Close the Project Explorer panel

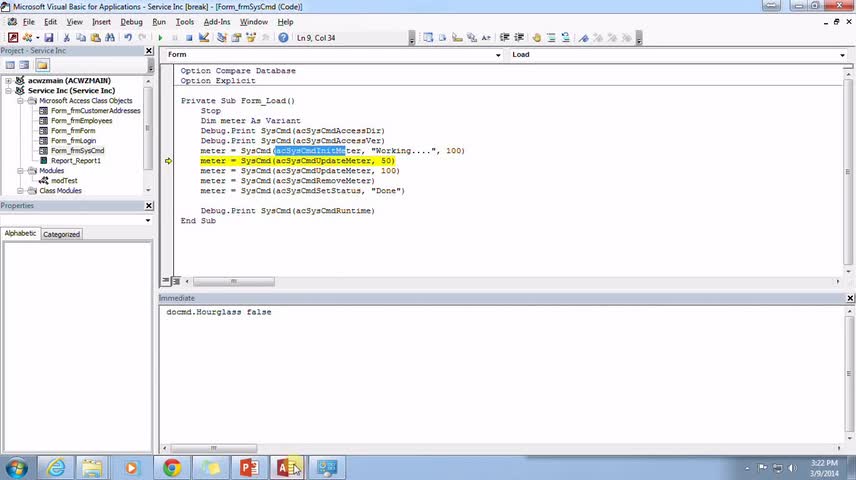pos(149,50)
